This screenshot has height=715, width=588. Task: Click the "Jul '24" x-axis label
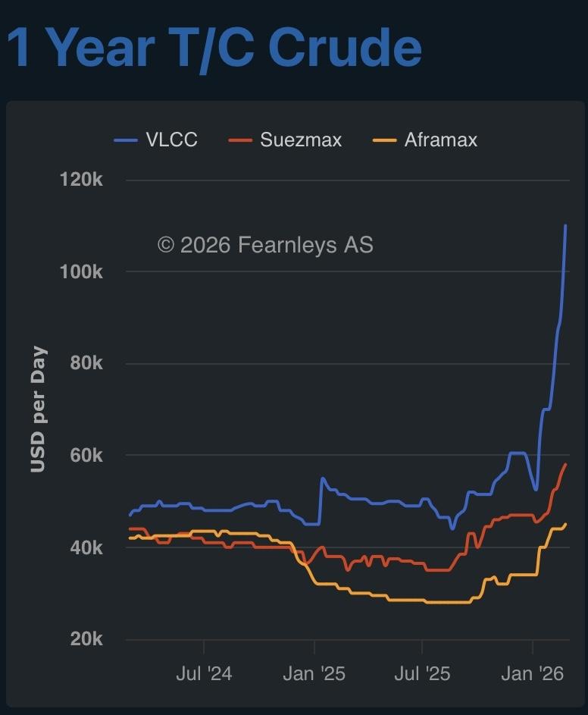point(204,673)
